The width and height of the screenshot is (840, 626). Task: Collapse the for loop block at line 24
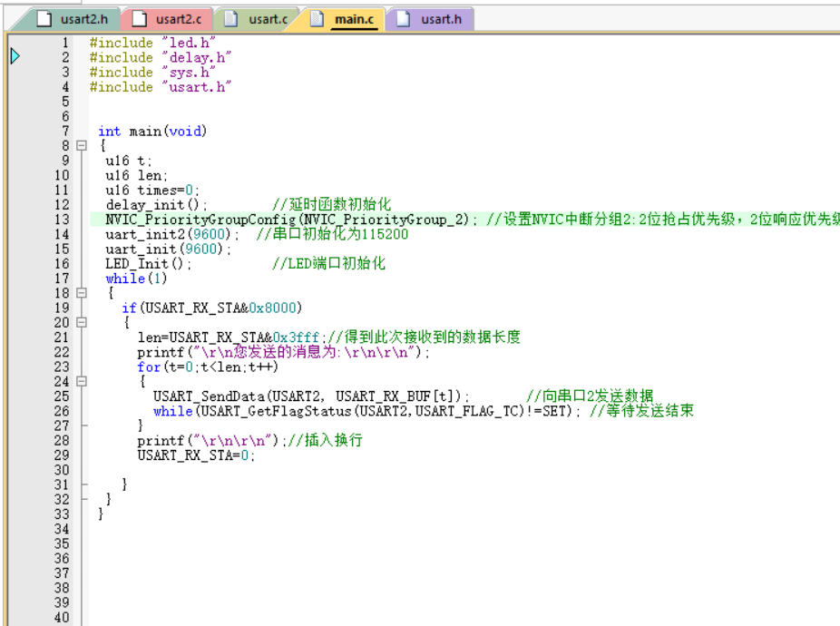click(82, 382)
